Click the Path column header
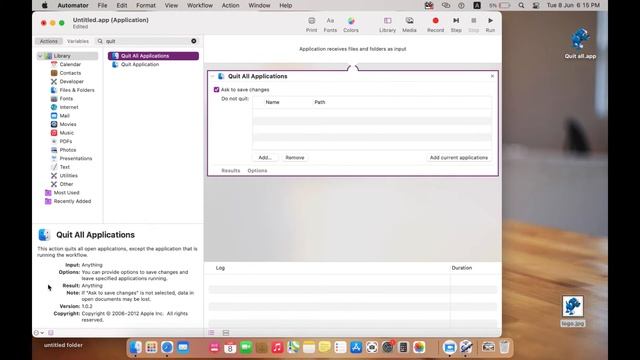This screenshot has width=640, height=360. (x=320, y=102)
